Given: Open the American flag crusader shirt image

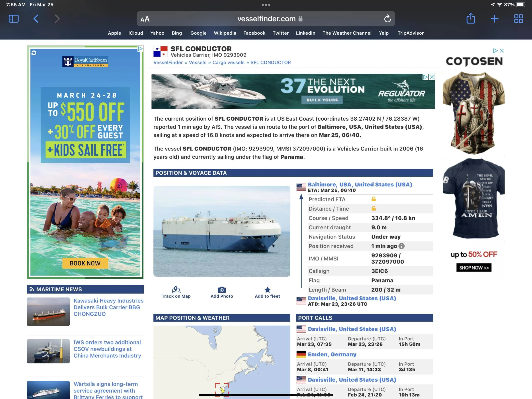Looking at the screenshot, I should (473, 113).
